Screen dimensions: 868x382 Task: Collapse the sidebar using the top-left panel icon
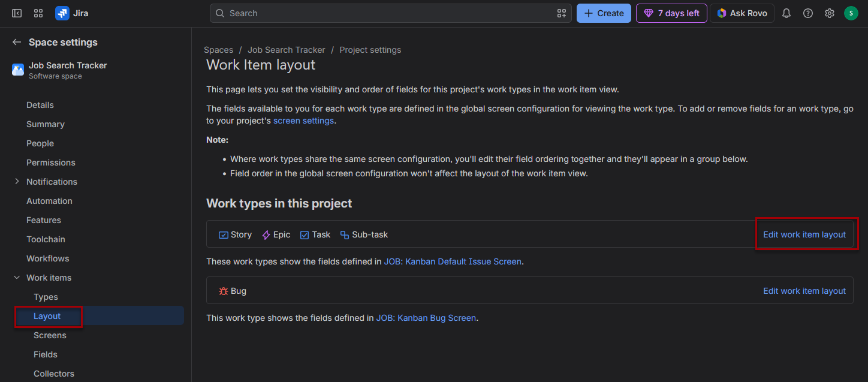[17, 13]
